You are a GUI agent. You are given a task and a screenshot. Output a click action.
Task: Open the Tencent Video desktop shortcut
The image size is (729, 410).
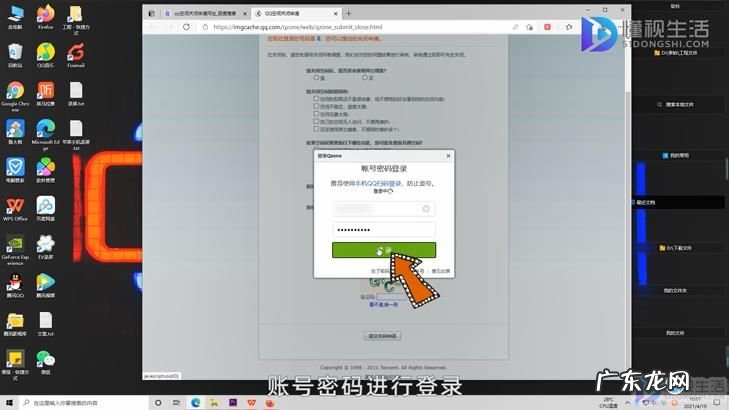coord(45,285)
